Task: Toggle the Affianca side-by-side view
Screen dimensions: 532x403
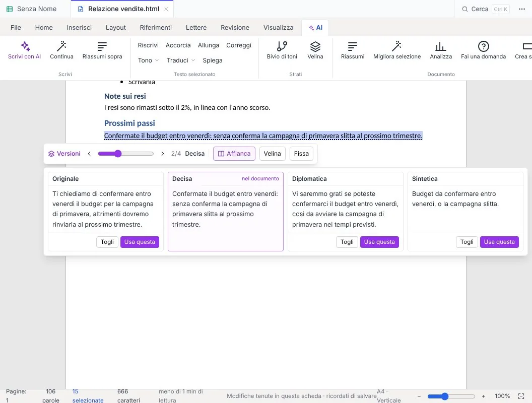Action: [234, 154]
